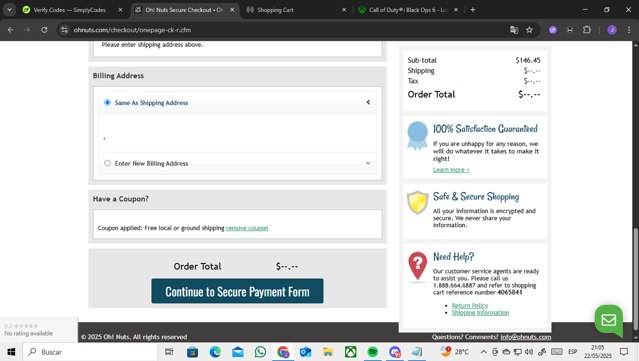The image size is (639, 361).
Task: Open Task View in the taskbar
Action: point(169,352)
